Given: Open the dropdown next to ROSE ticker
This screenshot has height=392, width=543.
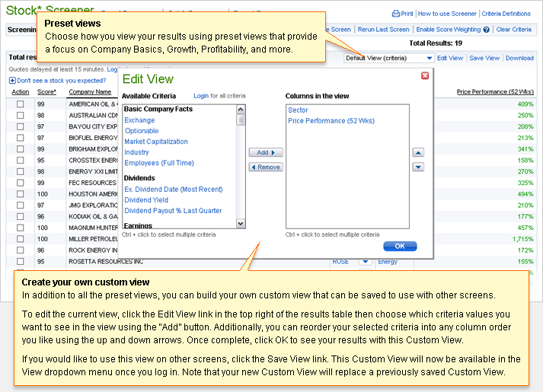Looking at the screenshot, I should [365, 261].
